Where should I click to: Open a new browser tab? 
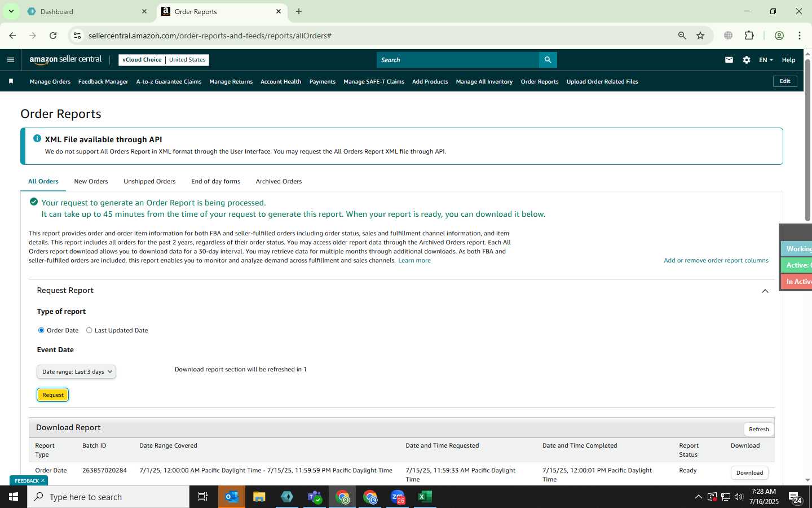click(x=299, y=11)
